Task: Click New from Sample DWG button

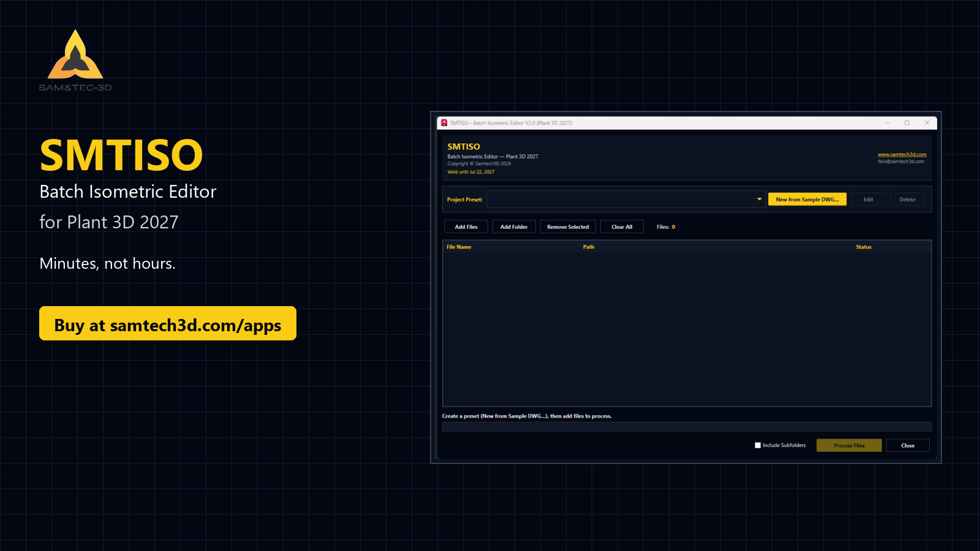Action: [807, 200]
